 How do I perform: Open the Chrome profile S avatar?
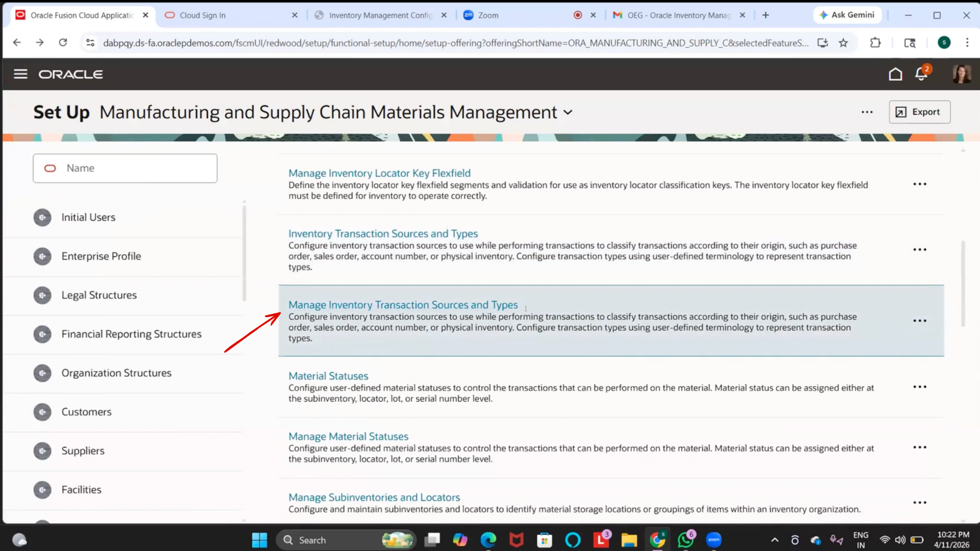pyautogui.click(x=944, y=43)
